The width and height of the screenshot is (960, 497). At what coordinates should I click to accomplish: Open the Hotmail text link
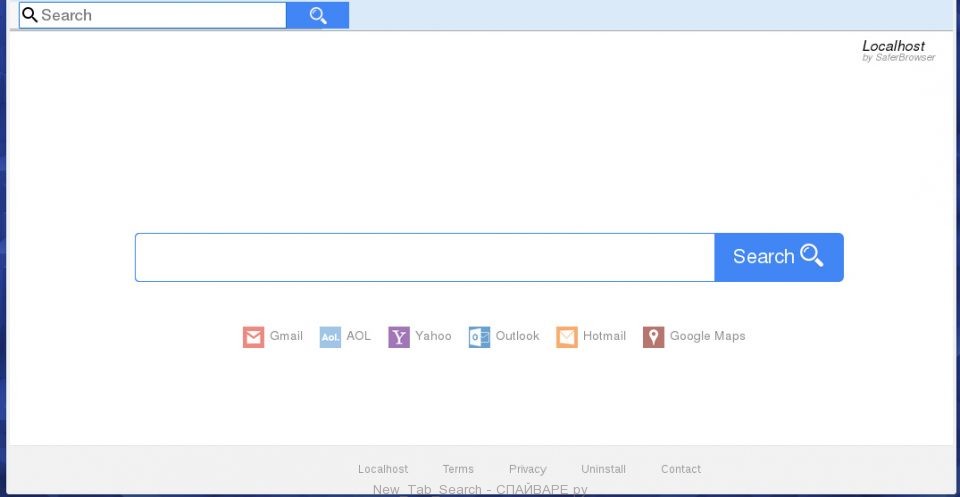pos(604,336)
